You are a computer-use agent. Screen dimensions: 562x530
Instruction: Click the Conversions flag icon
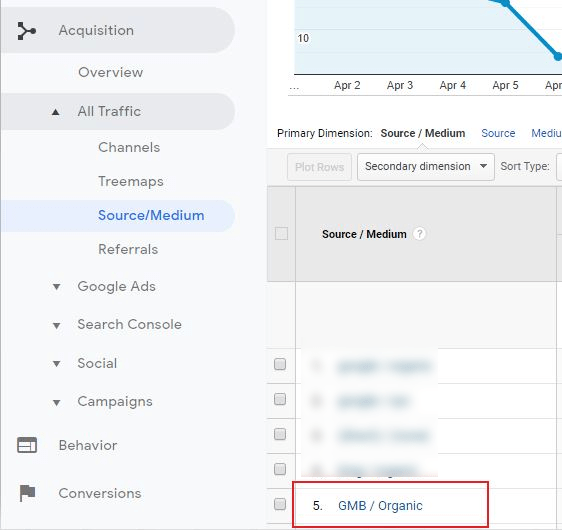pyautogui.click(x=27, y=493)
